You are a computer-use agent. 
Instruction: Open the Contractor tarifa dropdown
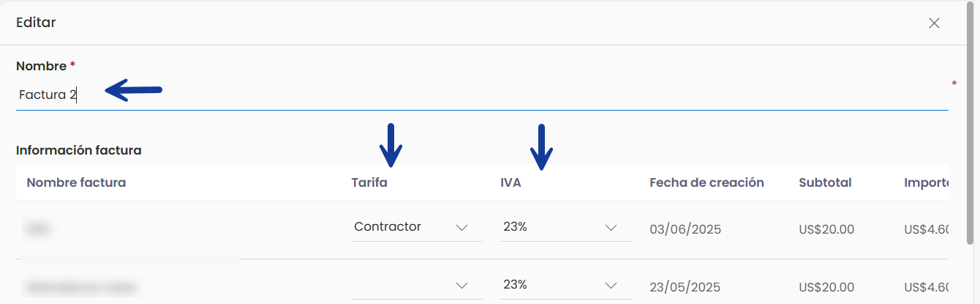click(417, 227)
